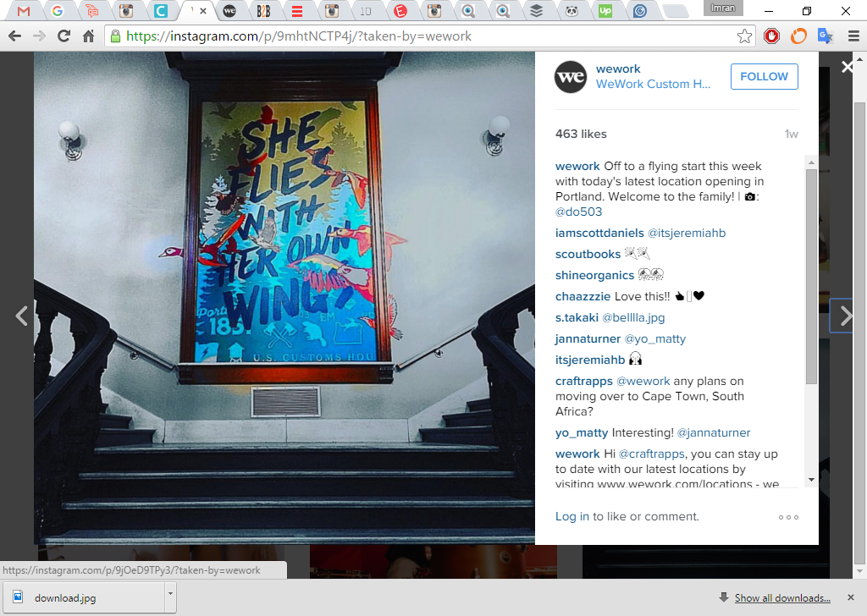
Task: Open the Chrome hamburger menu
Action: pos(853,36)
